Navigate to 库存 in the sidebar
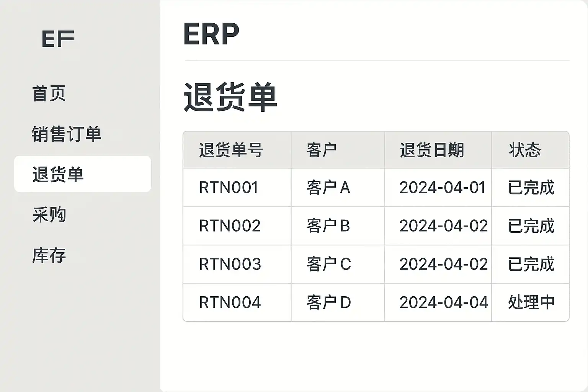 [x=49, y=255]
